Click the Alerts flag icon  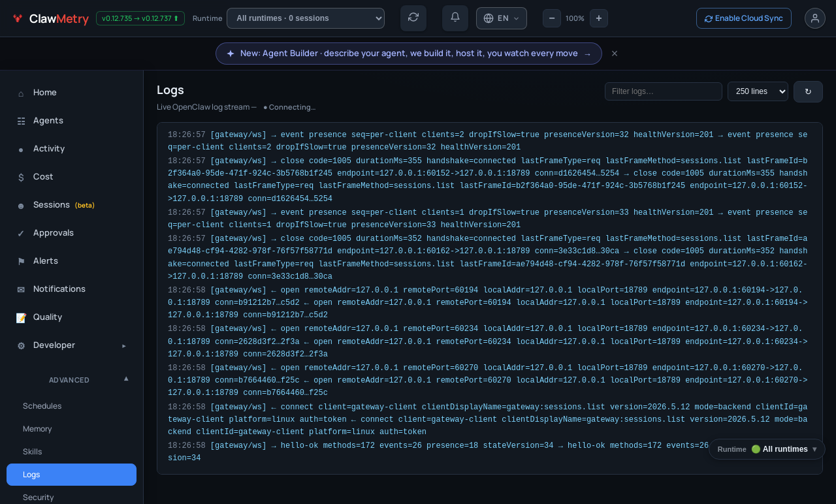pos(21,262)
